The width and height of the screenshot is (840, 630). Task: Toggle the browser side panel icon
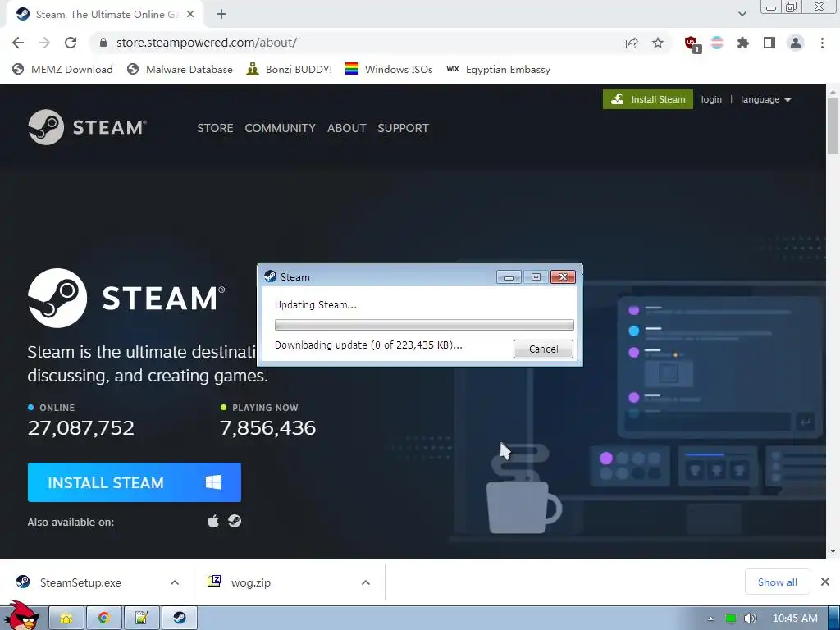tap(769, 43)
